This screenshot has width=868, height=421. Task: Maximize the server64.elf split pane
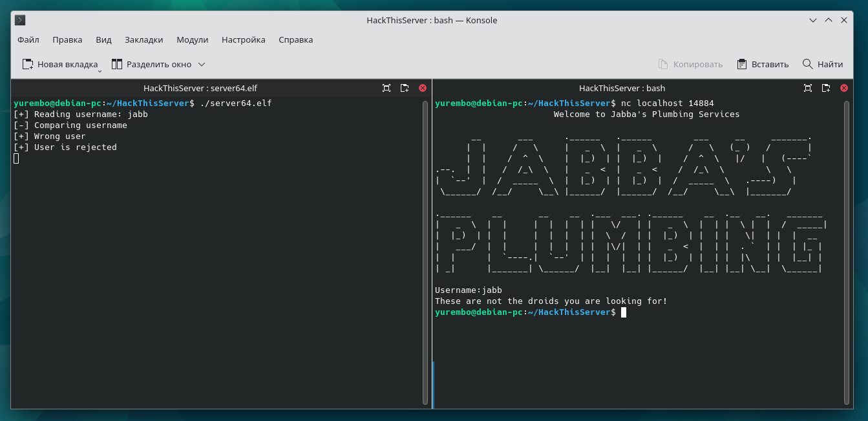pyautogui.click(x=386, y=88)
